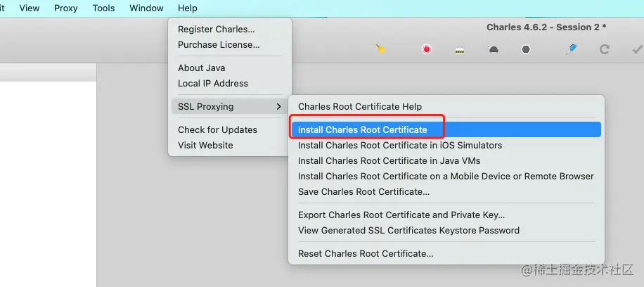Image resolution: width=644 pixels, height=287 pixels.
Task: Toggle SSL proxying toolbar icon
Action: point(460,50)
